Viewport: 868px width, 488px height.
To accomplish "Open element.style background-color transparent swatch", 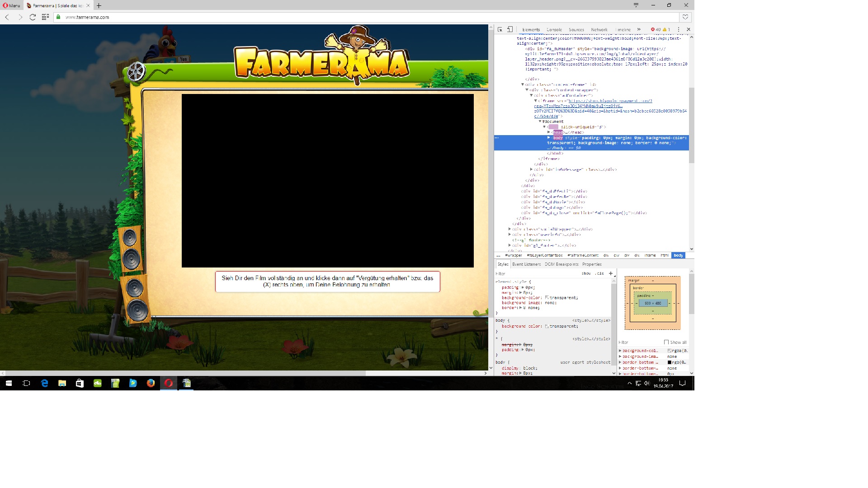I will (x=547, y=298).
